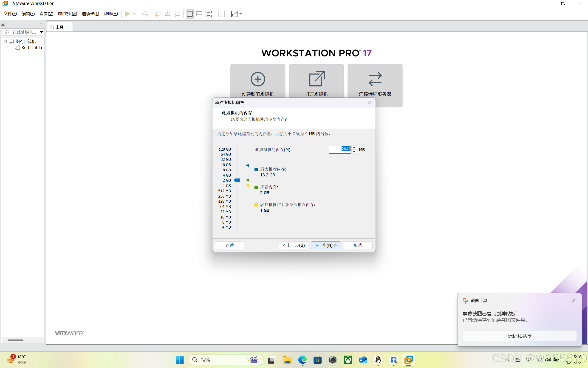Click the green Power On play icon
The image size is (588, 368).
(127, 14)
